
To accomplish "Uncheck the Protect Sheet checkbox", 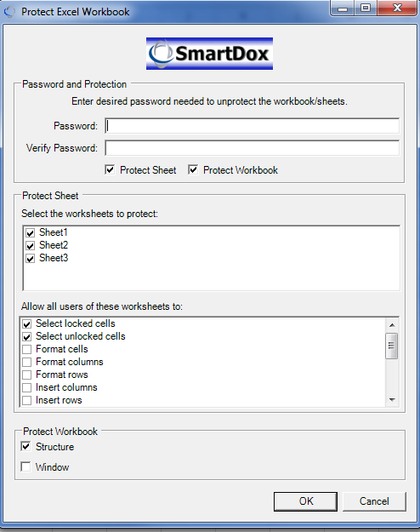I will [110, 169].
